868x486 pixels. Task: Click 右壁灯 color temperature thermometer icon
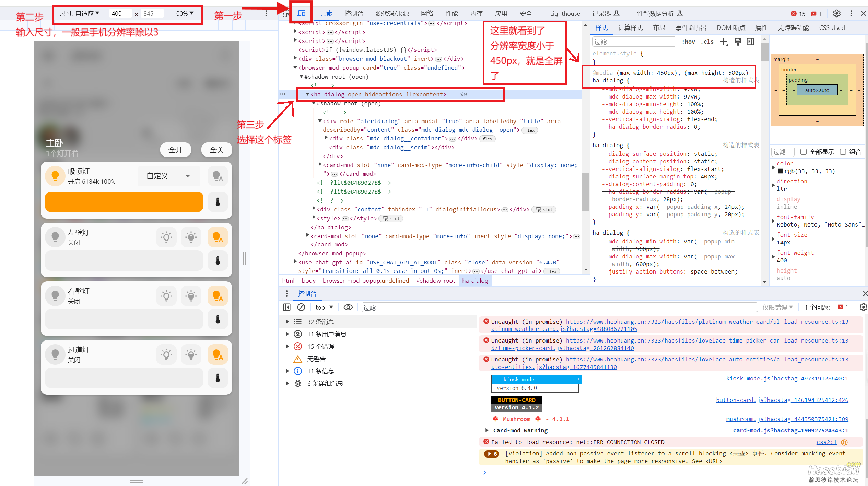pos(218,319)
